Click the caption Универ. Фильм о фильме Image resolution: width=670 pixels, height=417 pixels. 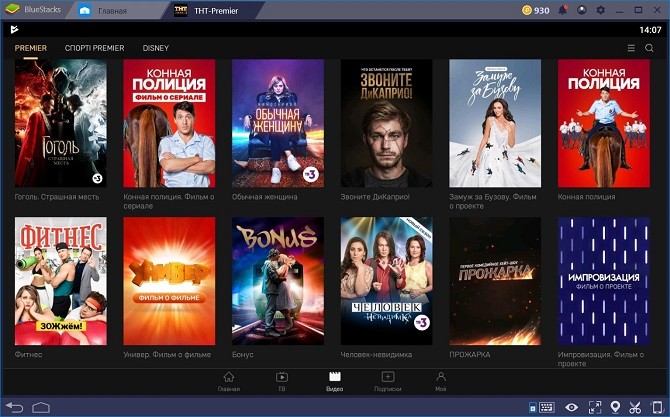pos(167,355)
